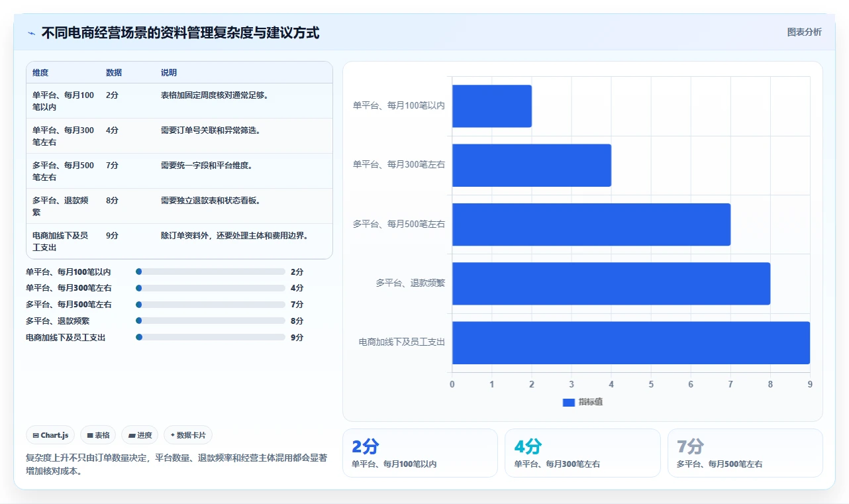Viewport: 849px width, 504px height.
Task: Click the text 需要独立退款表和状态看板。
Action: 211,200
